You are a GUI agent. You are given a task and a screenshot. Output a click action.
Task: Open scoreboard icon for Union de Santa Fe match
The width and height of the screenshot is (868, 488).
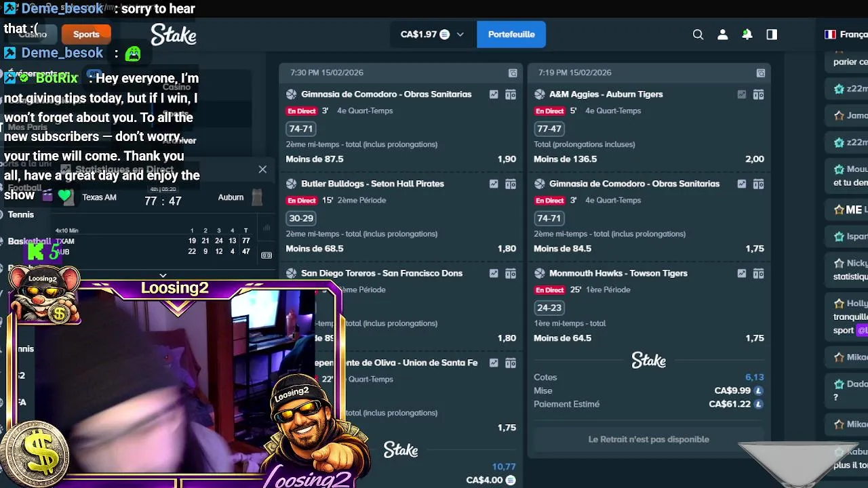[x=511, y=363]
